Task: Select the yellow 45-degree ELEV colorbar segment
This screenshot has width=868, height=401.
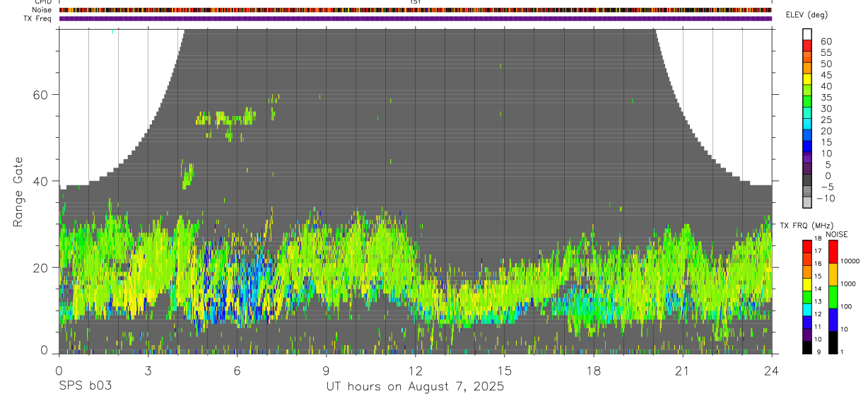Action: 807,79
